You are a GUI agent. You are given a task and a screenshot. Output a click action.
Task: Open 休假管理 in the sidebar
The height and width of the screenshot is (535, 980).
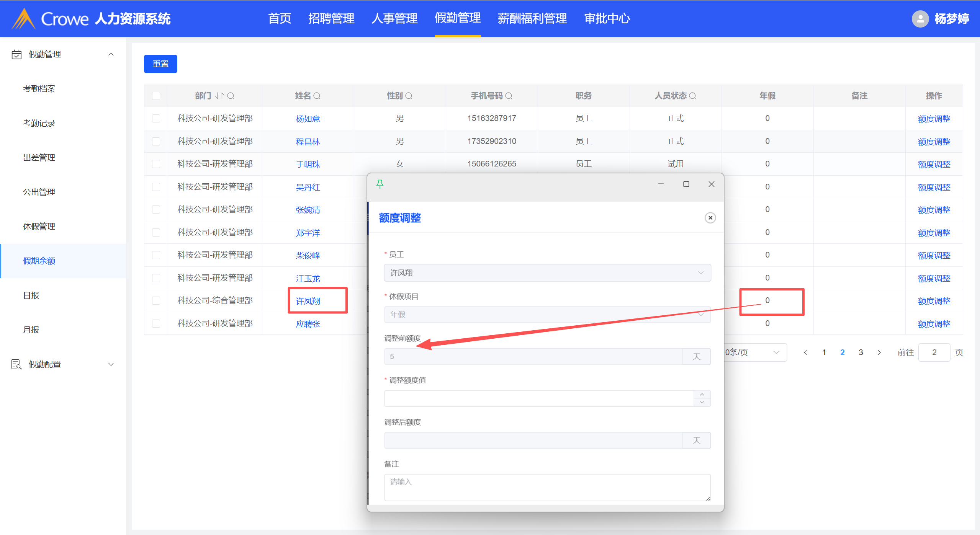point(39,227)
